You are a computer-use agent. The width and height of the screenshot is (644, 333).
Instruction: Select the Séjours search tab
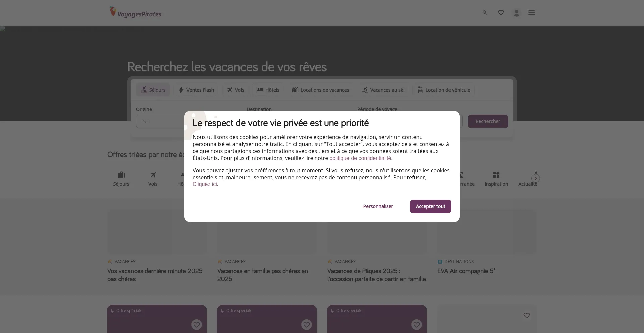pyautogui.click(x=153, y=90)
